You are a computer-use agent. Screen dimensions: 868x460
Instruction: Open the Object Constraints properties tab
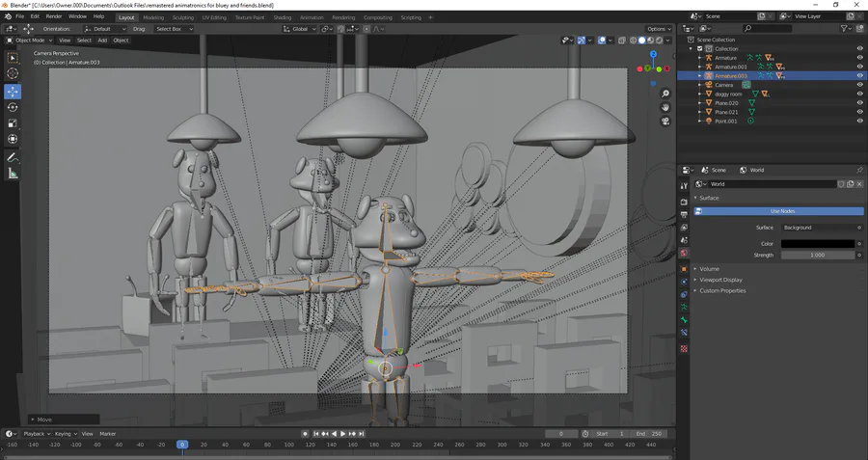click(x=684, y=294)
